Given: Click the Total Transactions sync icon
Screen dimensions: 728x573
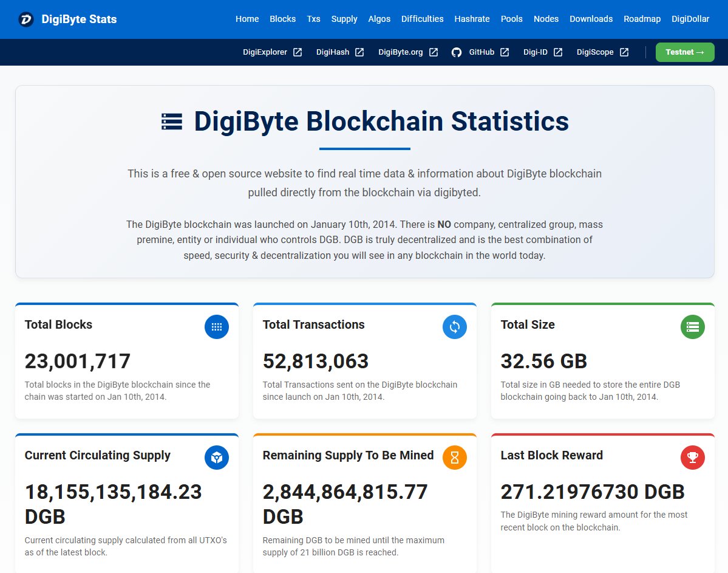Looking at the screenshot, I should pos(455,327).
